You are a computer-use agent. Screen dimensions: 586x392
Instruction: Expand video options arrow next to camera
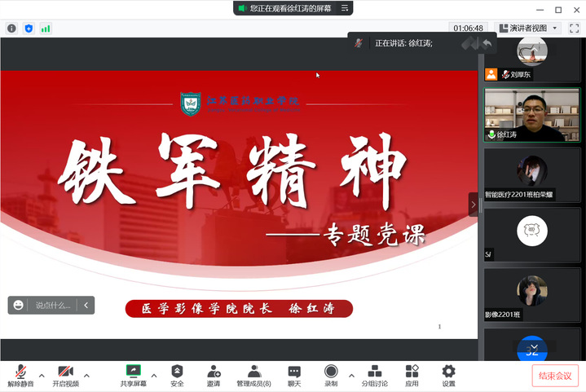86,376
